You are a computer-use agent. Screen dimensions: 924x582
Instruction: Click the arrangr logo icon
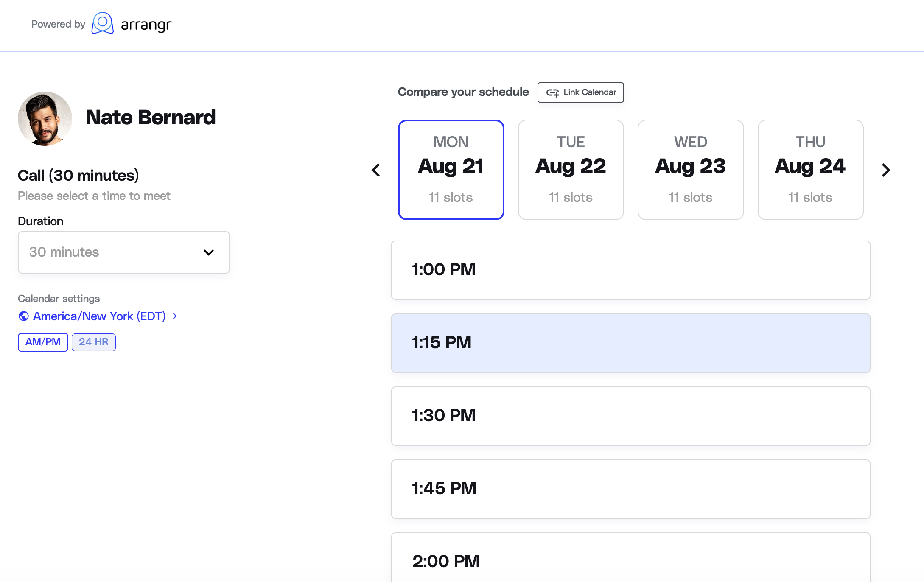point(102,23)
